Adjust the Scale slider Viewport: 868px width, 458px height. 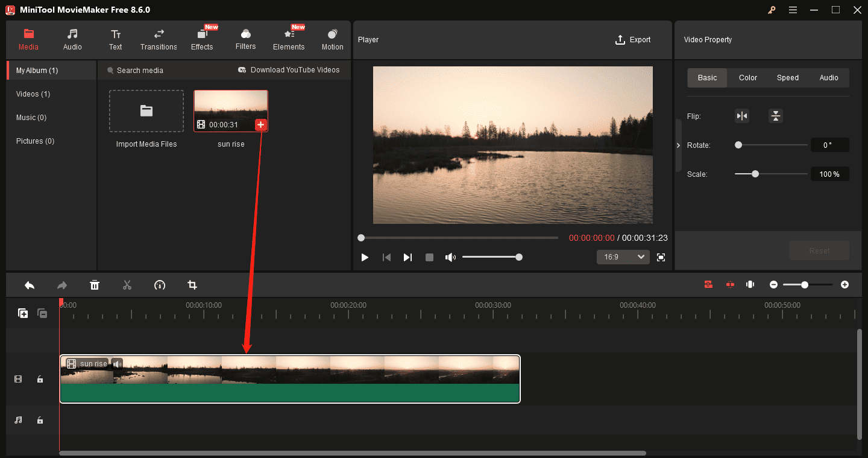click(771, 174)
